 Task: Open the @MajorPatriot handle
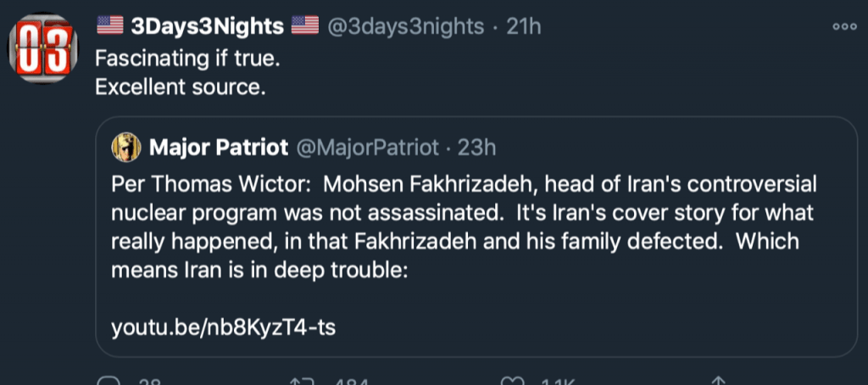pyautogui.click(x=367, y=148)
